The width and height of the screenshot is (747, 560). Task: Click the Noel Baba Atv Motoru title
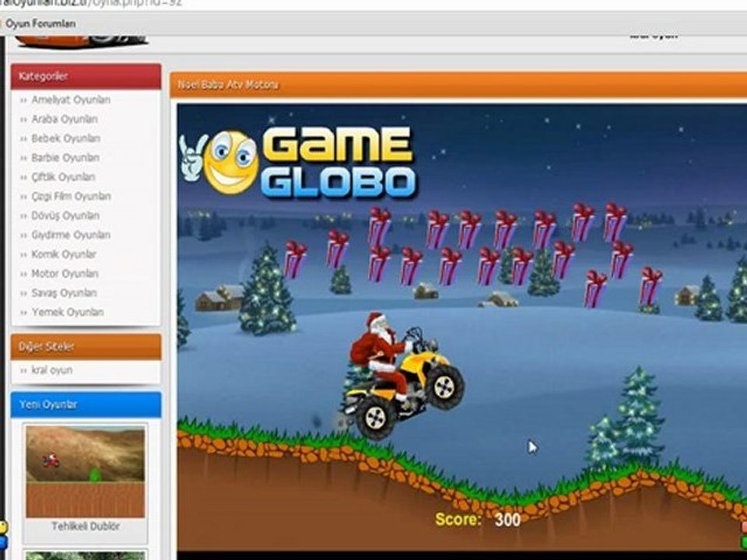tap(228, 85)
